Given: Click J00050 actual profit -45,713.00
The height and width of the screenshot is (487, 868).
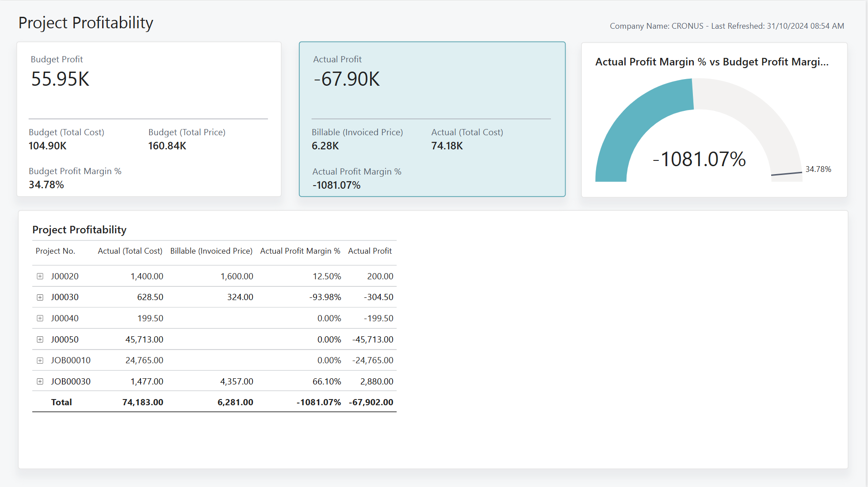Looking at the screenshot, I should (x=373, y=339).
